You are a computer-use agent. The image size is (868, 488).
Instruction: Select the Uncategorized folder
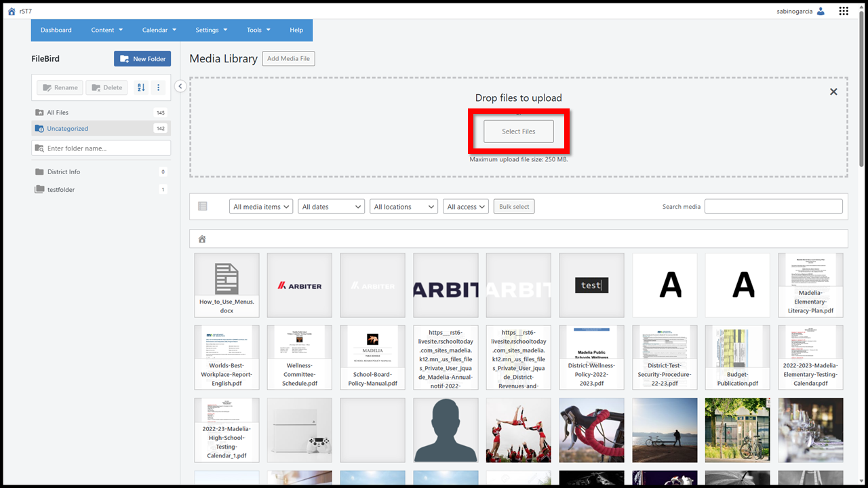pyautogui.click(x=101, y=129)
